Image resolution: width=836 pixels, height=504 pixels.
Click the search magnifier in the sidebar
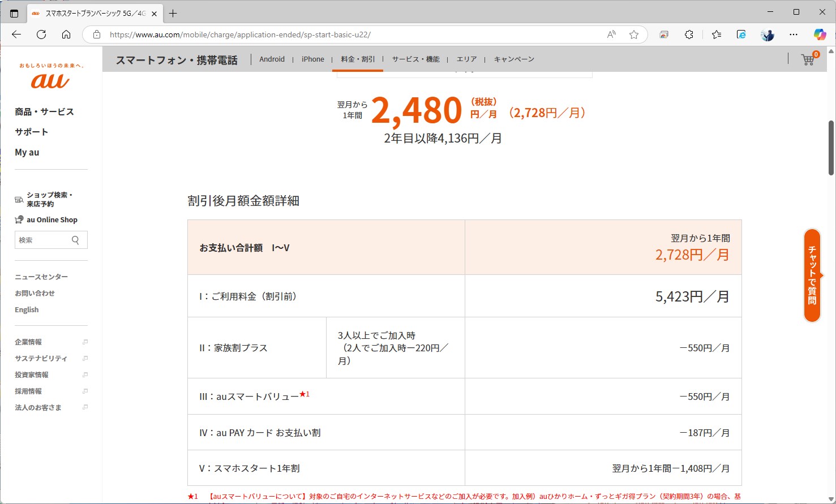tap(75, 240)
